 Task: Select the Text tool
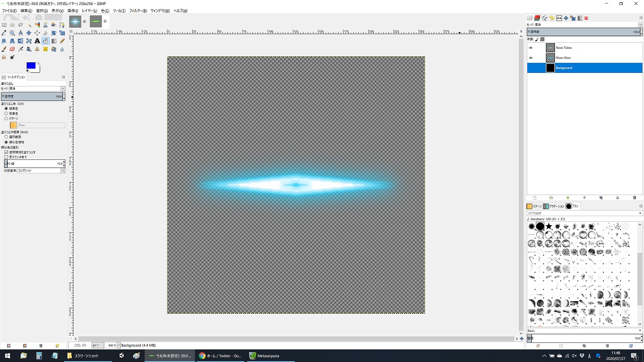(x=37, y=41)
